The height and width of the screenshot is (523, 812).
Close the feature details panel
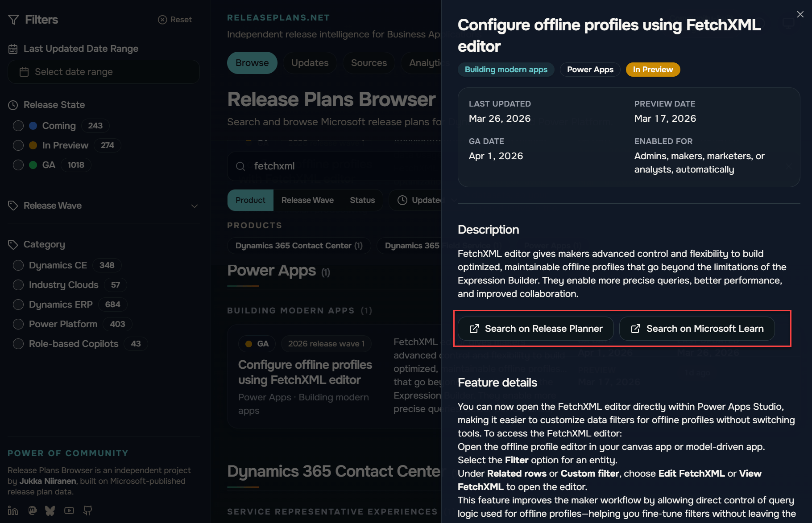click(800, 14)
